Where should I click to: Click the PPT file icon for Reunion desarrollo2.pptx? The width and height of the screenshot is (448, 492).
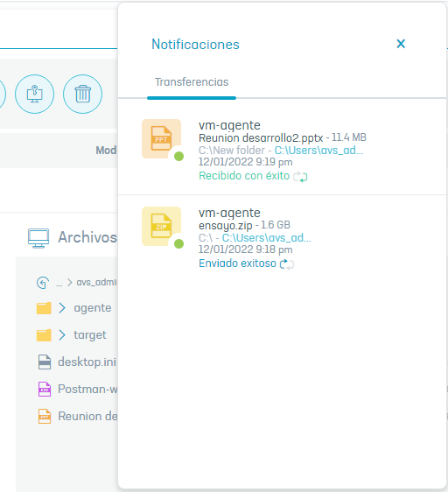point(161,138)
